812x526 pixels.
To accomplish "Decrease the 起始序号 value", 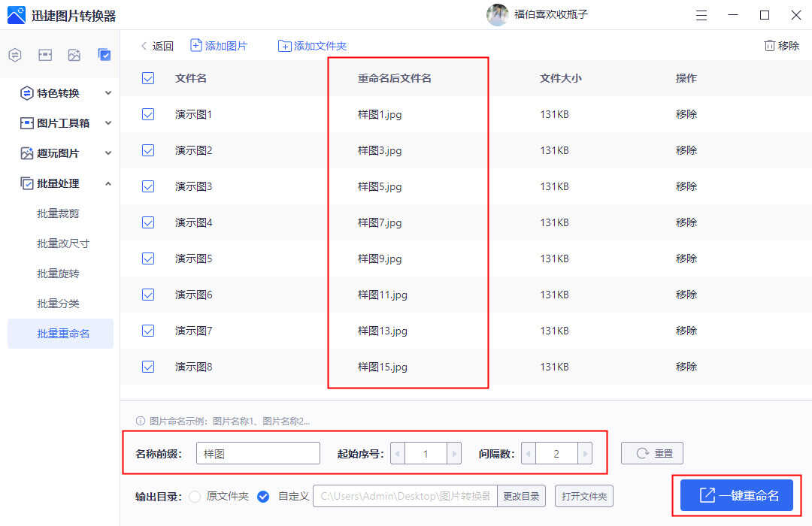I will 398,454.
